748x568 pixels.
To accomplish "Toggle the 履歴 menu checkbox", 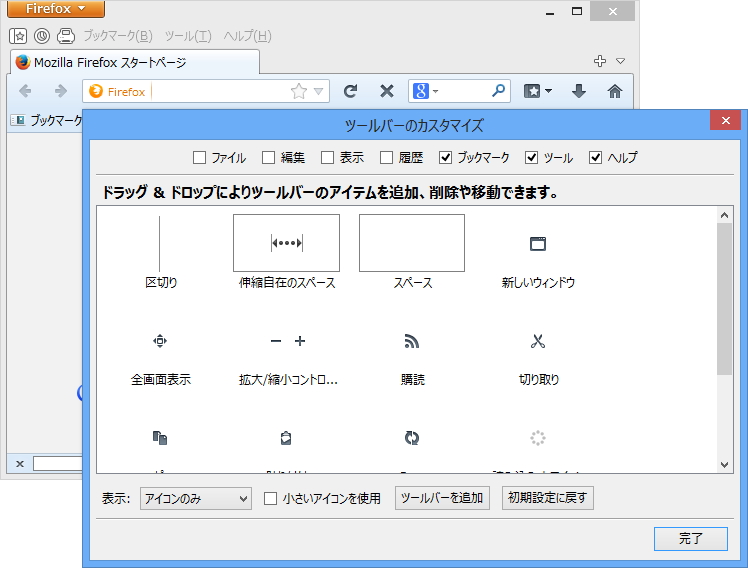I will click(x=386, y=157).
